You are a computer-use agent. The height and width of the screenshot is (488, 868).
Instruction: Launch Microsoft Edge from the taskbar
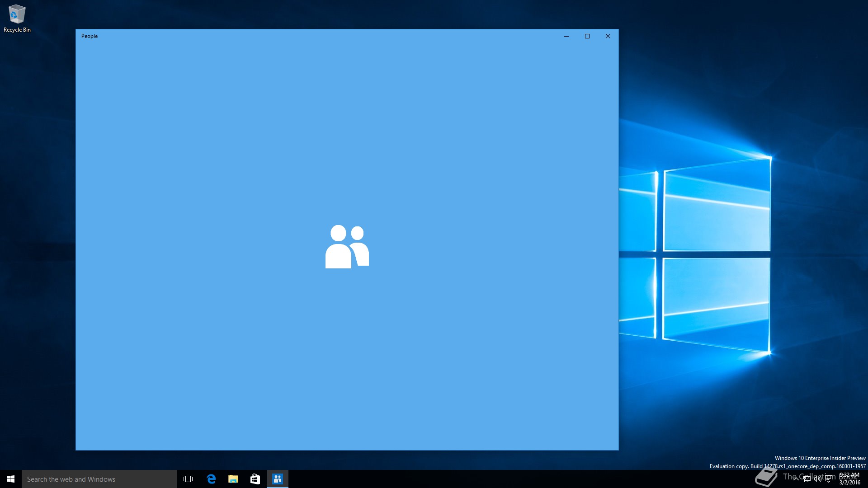211,479
